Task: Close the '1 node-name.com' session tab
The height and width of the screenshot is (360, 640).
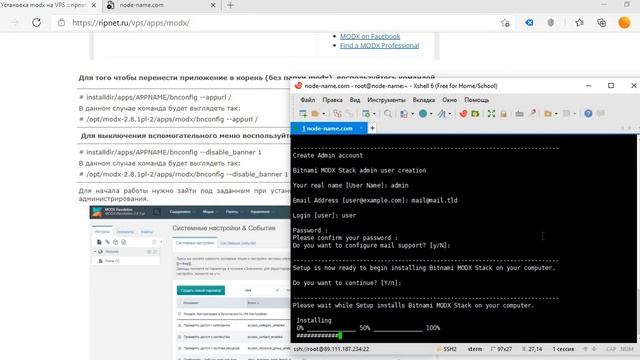Action: pos(361,128)
